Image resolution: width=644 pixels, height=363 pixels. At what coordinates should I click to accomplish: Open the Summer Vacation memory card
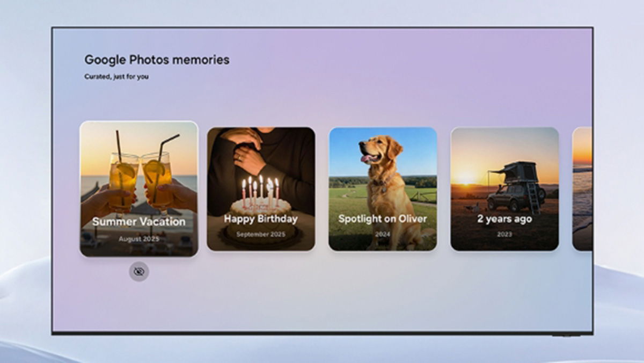tap(139, 189)
